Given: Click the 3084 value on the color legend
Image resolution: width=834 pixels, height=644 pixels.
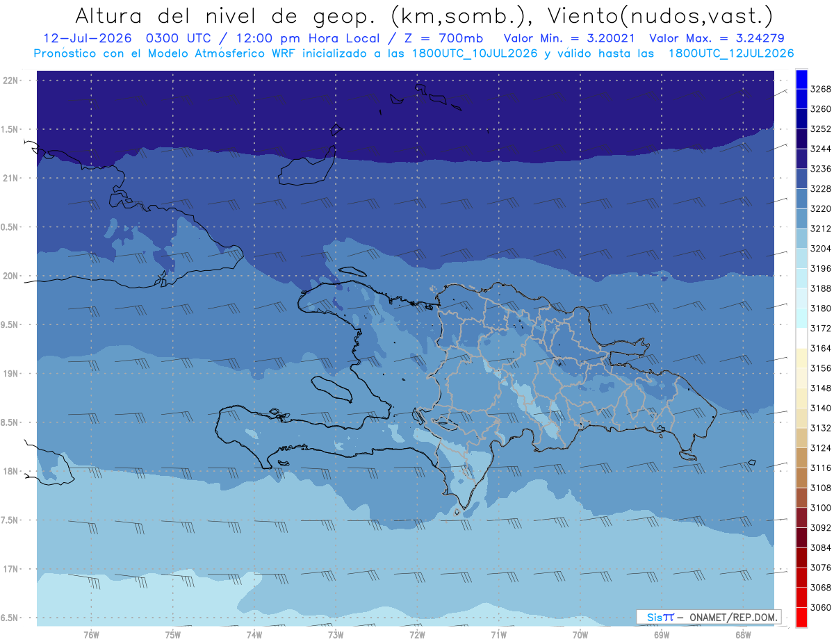Looking at the screenshot, I should 821,547.
